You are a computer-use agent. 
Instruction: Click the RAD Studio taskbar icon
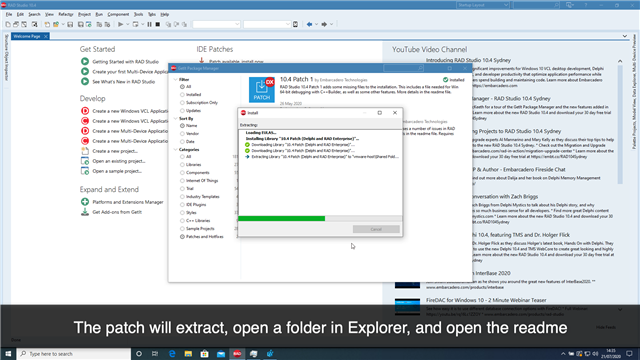(x=237, y=354)
